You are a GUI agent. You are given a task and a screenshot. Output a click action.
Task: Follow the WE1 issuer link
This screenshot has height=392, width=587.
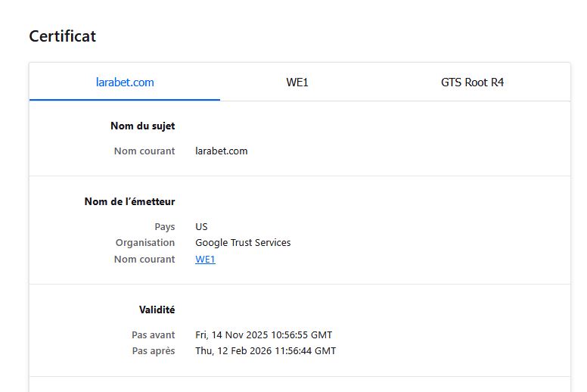coord(205,259)
